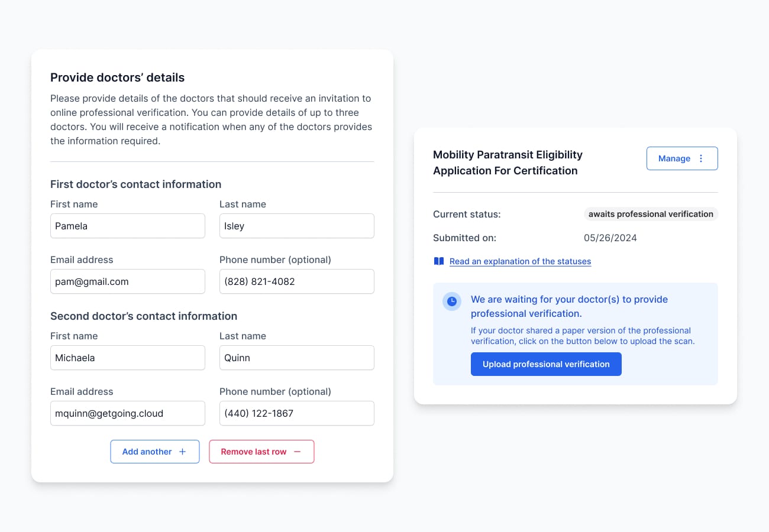The image size is (769, 532).
Task: Focus first doctor's Last name field Isley
Action: (297, 226)
